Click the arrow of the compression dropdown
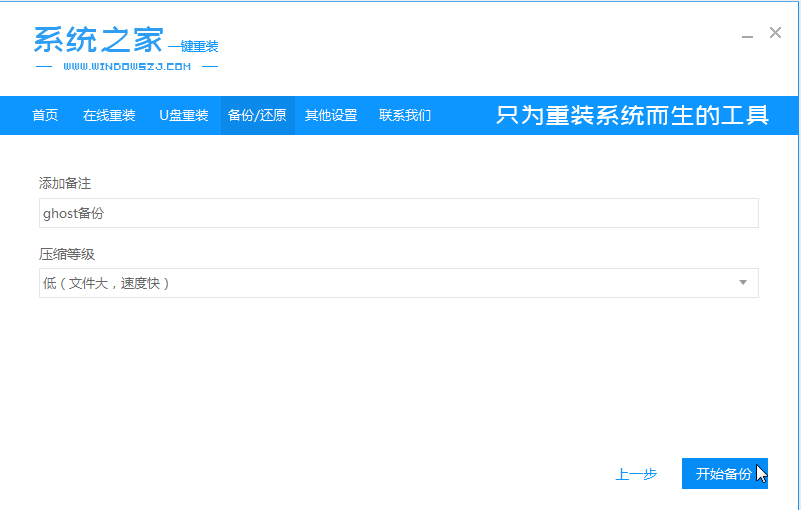 (743, 283)
